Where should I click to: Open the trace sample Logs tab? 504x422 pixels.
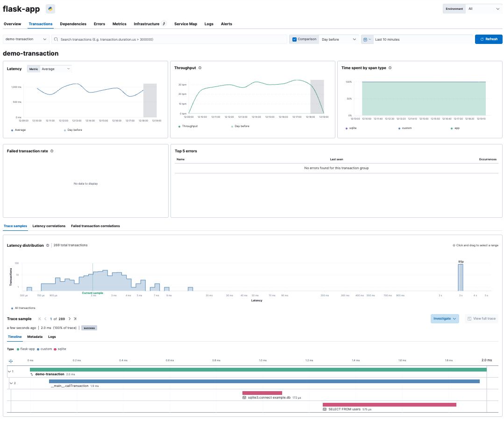[x=52, y=337]
